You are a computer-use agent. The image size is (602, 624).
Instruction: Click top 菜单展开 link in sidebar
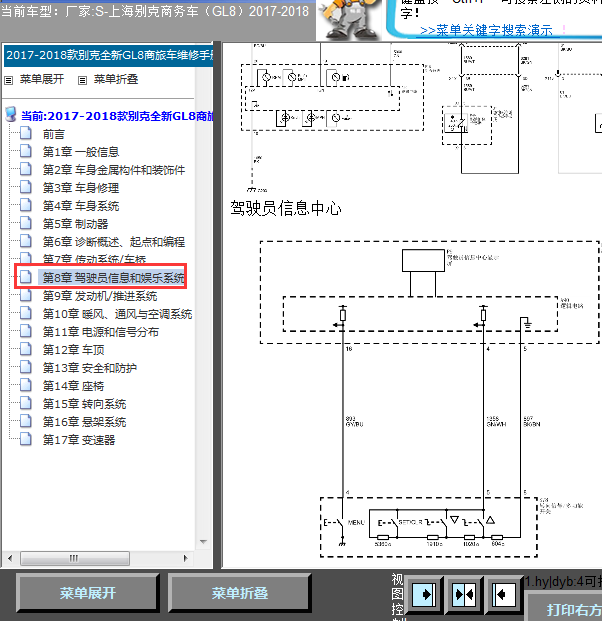(x=42, y=79)
